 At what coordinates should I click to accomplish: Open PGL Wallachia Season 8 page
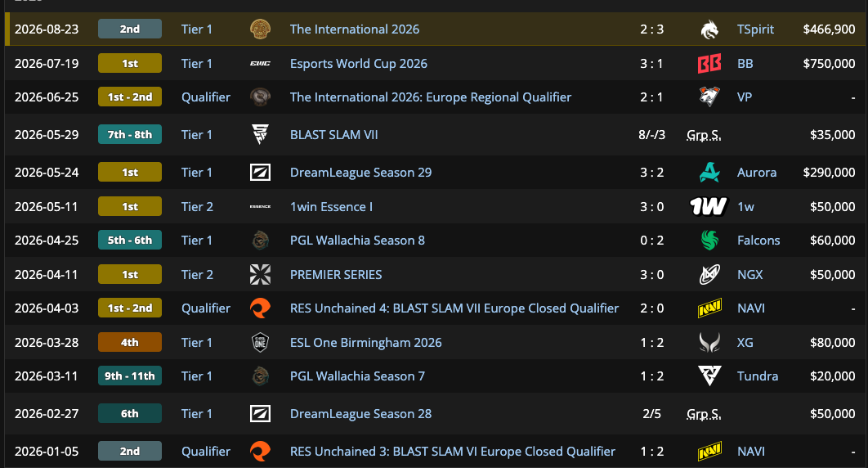[358, 241]
